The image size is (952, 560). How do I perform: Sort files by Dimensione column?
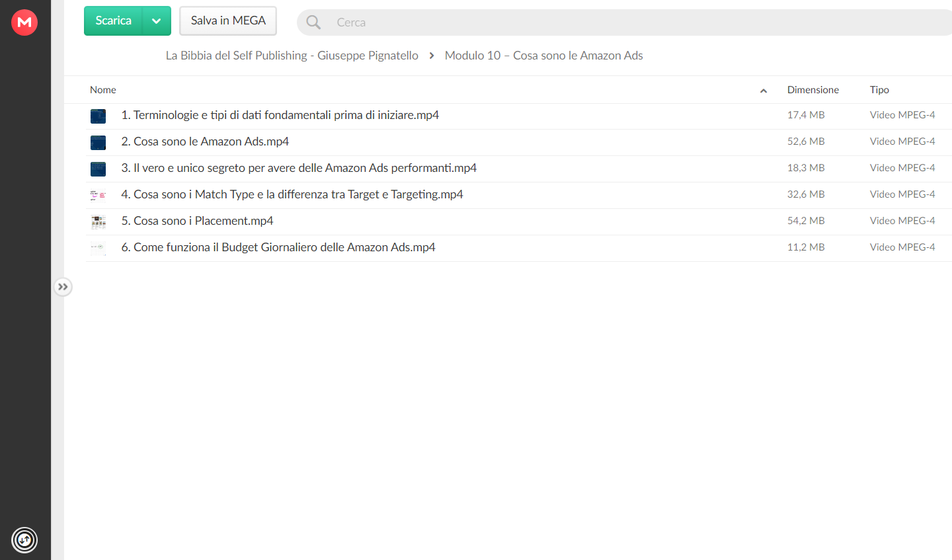(813, 90)
